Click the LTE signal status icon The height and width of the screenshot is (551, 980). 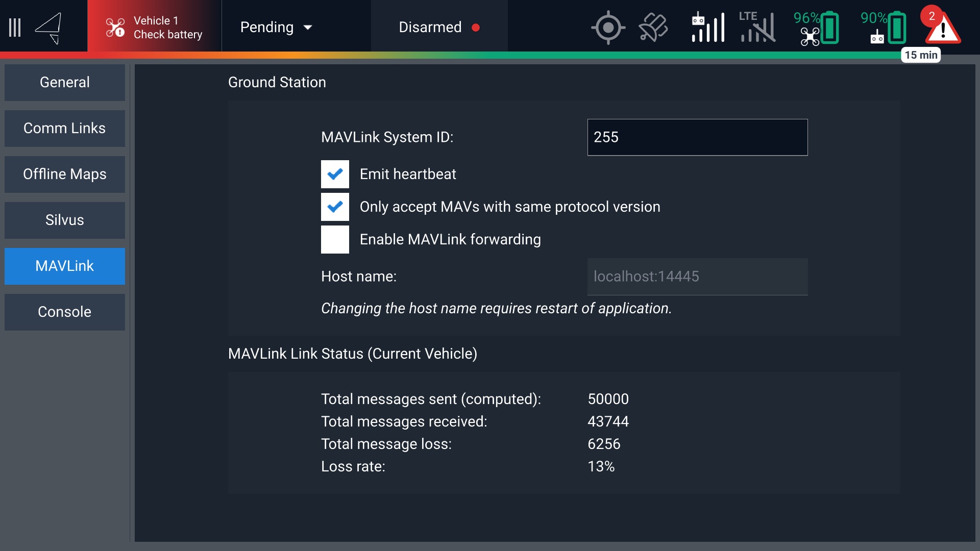(757, 28)
